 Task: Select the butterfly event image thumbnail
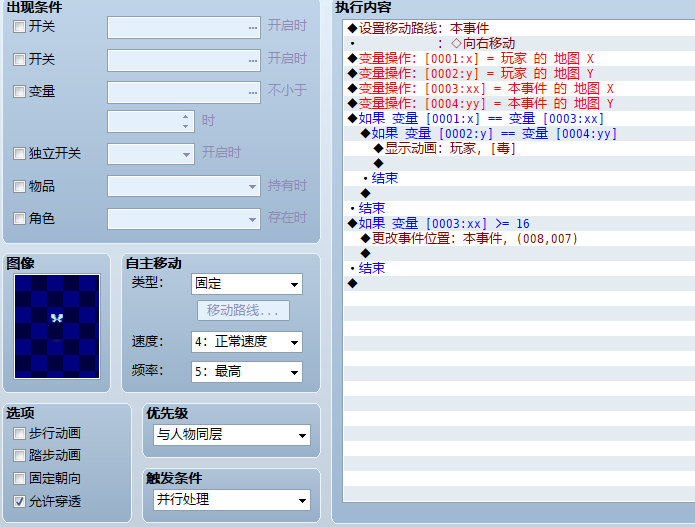[57, 326]
